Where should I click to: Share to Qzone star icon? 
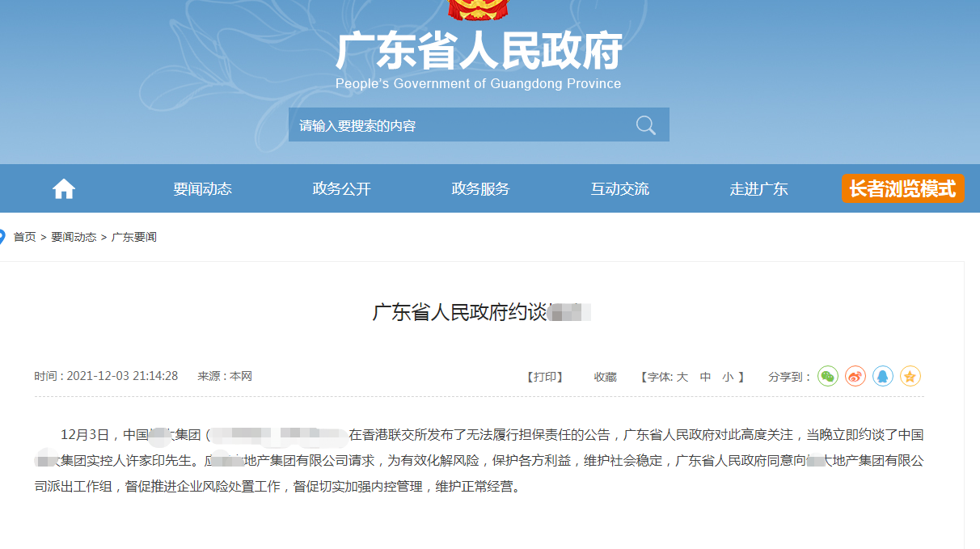[x=910, y=376]
